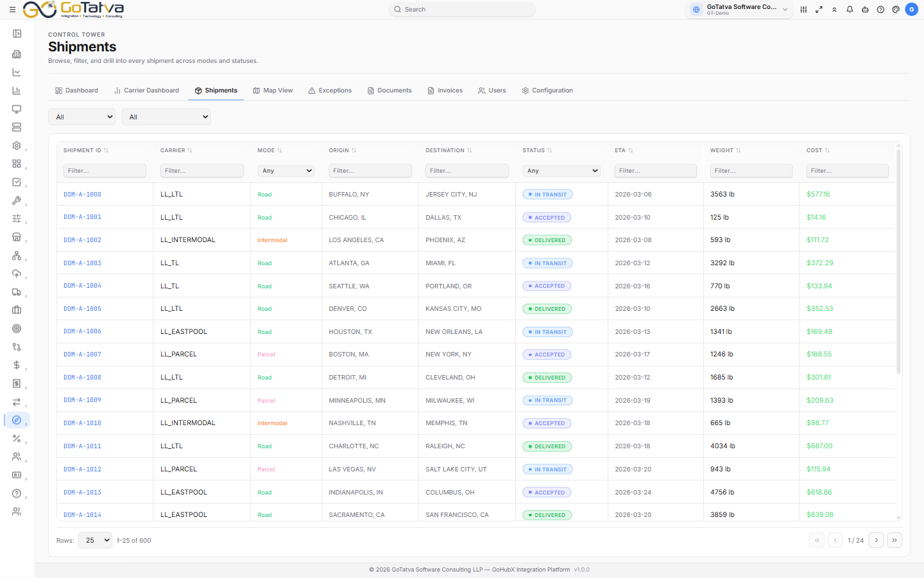Click the global Search field
Image resolution: width=924 pixels, height=578 pixels.
[x=462, y=10]
